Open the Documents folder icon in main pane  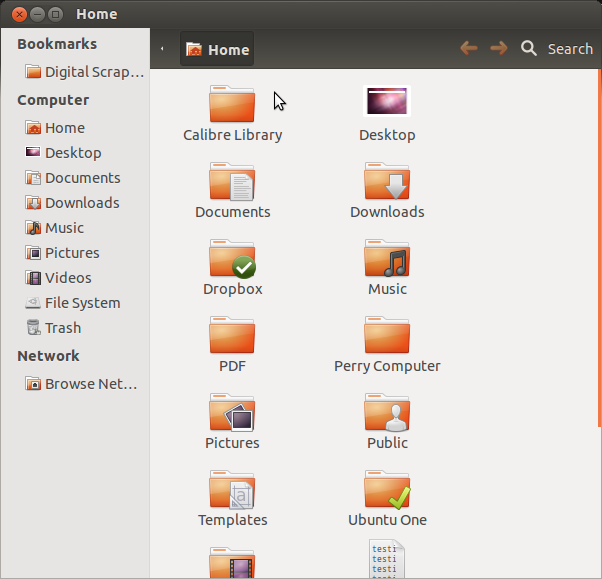tap(232, 181)
